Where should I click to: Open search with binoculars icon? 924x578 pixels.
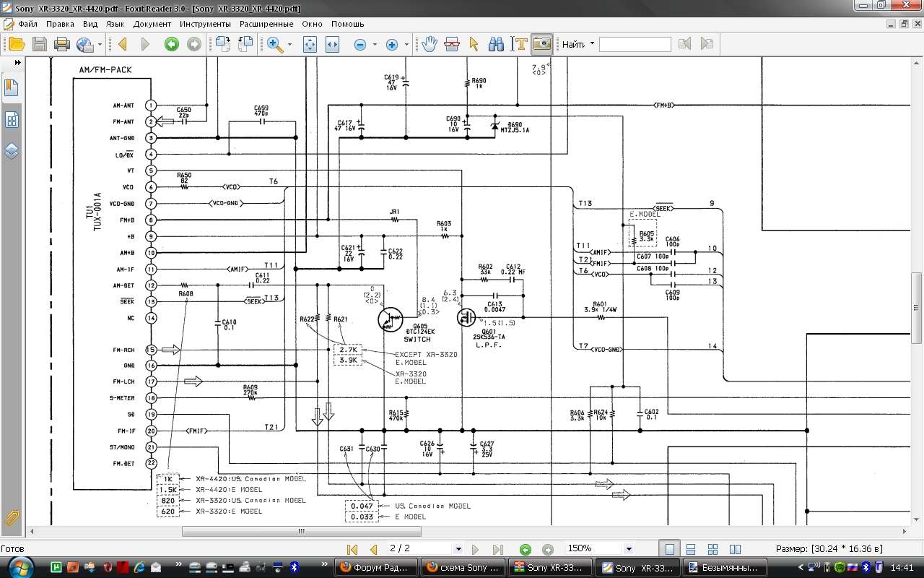(496, 44)
